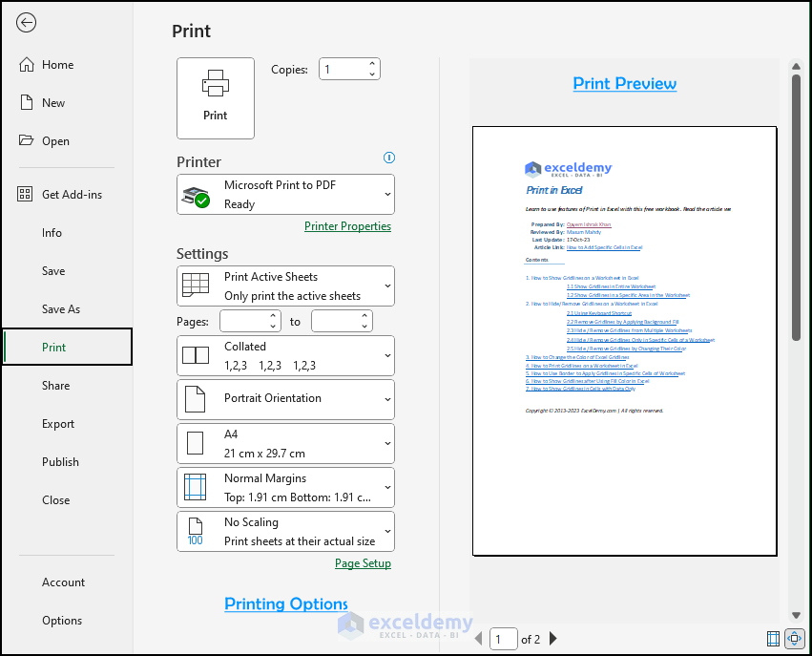The image size is (812, 656).
Task: Open Export in the sidebar
Action: 68,424
